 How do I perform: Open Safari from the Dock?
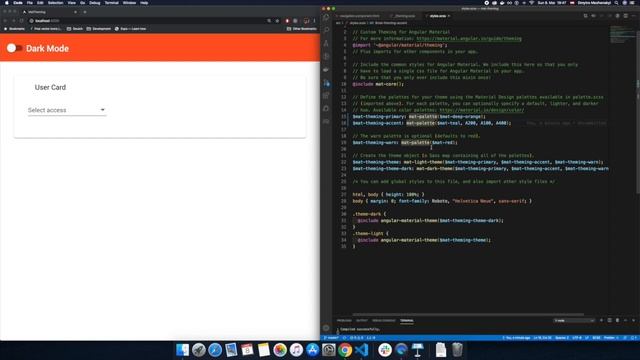[215, 350]
